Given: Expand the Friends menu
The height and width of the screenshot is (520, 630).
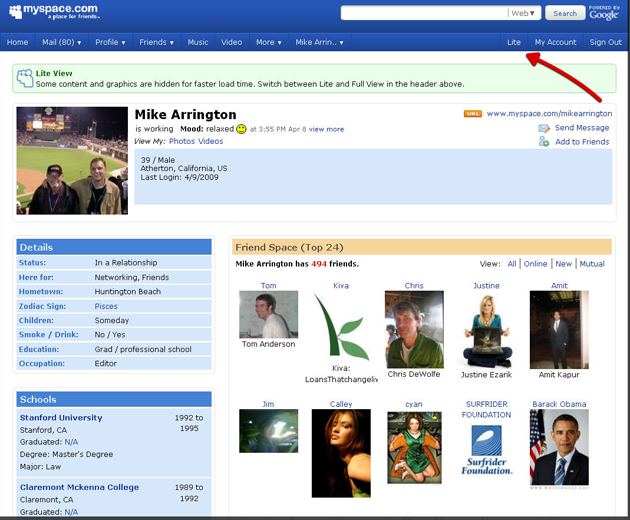Looking at the screenshot, I should coord(156,42).
